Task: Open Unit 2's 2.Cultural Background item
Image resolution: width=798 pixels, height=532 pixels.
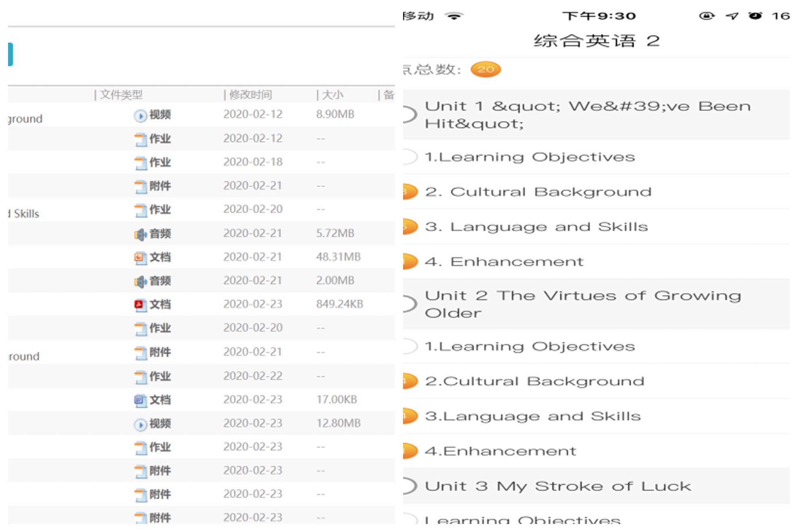Action: point(534,381)
